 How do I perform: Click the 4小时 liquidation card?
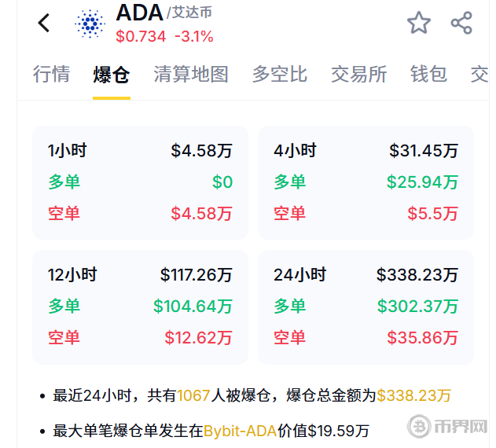366,182
